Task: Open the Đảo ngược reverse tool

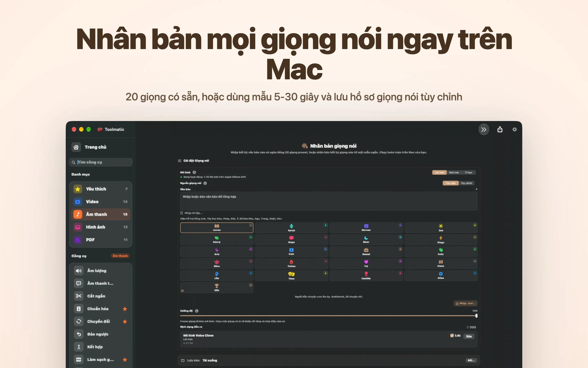Action: pyautogui.click(x=100, y=334)
